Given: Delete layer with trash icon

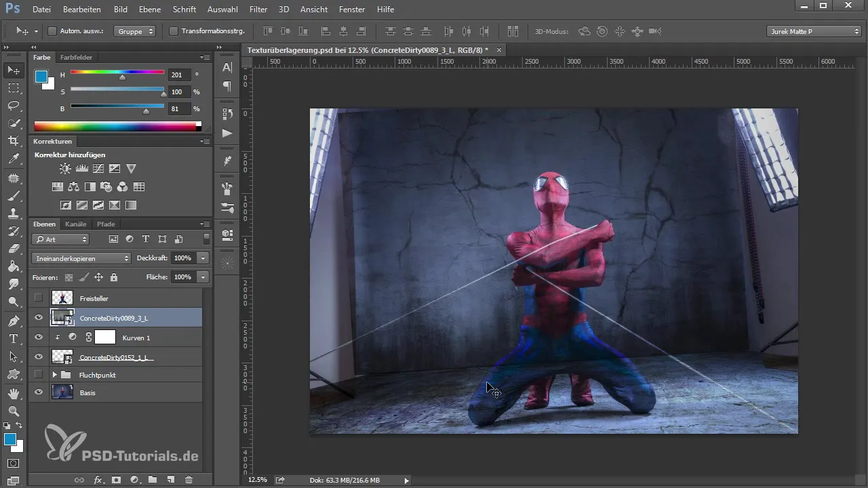Looking at the screenshot, I should [x=189, y=479].
